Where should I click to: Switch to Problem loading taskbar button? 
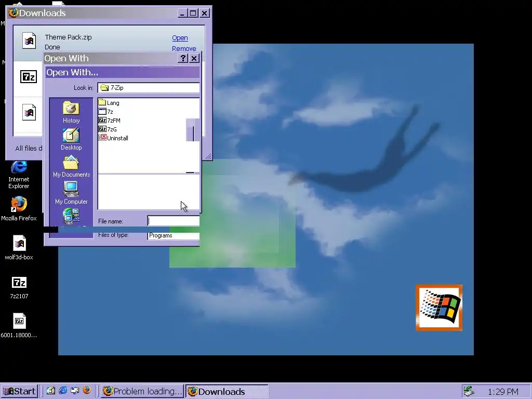[x=142, y=391]
